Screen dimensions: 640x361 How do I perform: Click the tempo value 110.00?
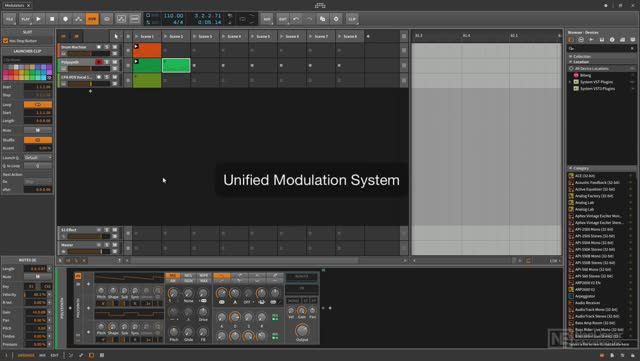(173, 16)
